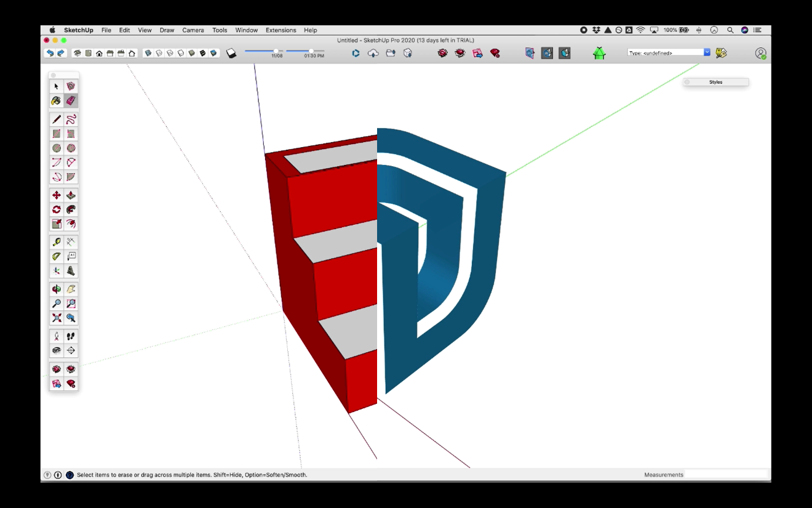
Task: Open the Edit menu
Action: pos(124,30)
